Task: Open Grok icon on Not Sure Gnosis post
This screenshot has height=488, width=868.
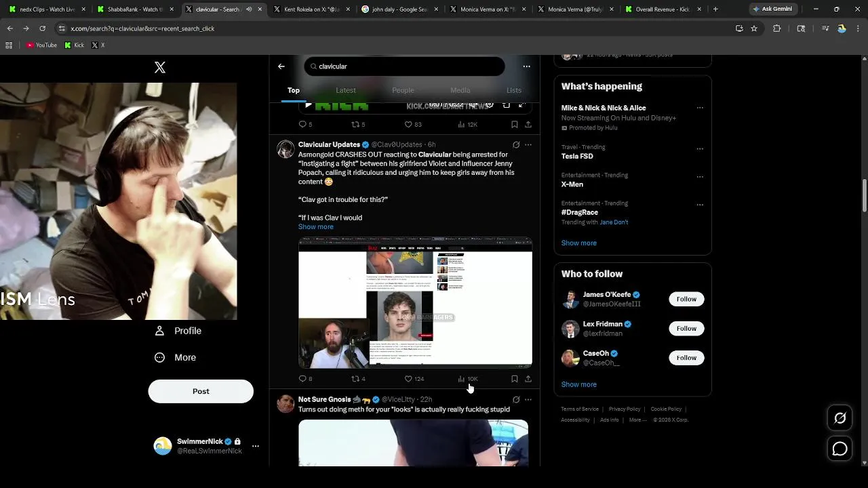Action: [x=516, y=400]
